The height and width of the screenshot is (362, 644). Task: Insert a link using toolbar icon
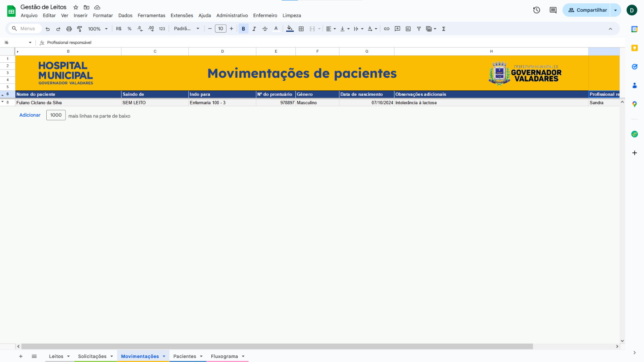[386, 29]
